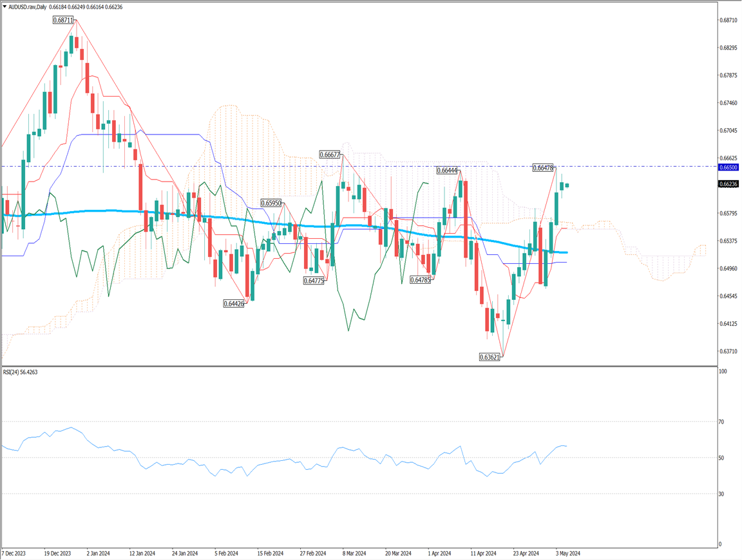Click the 70 level on RSI scale

(722, 422)
